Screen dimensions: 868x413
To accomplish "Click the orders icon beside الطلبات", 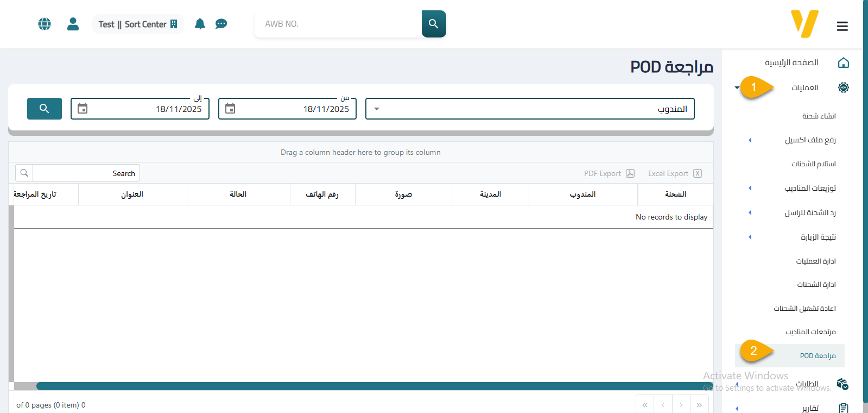I will tap(842, 384).
